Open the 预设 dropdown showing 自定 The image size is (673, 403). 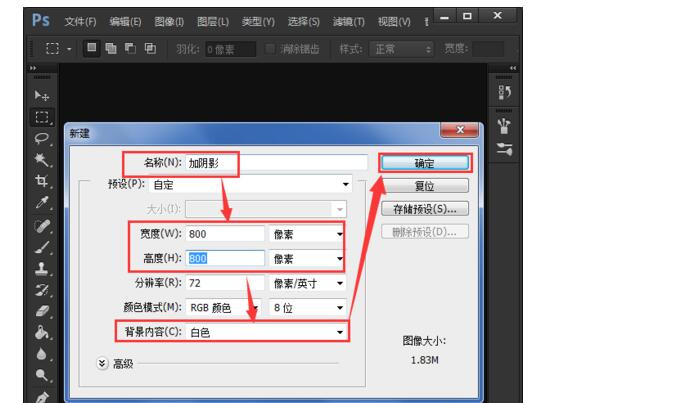[251, 185]
